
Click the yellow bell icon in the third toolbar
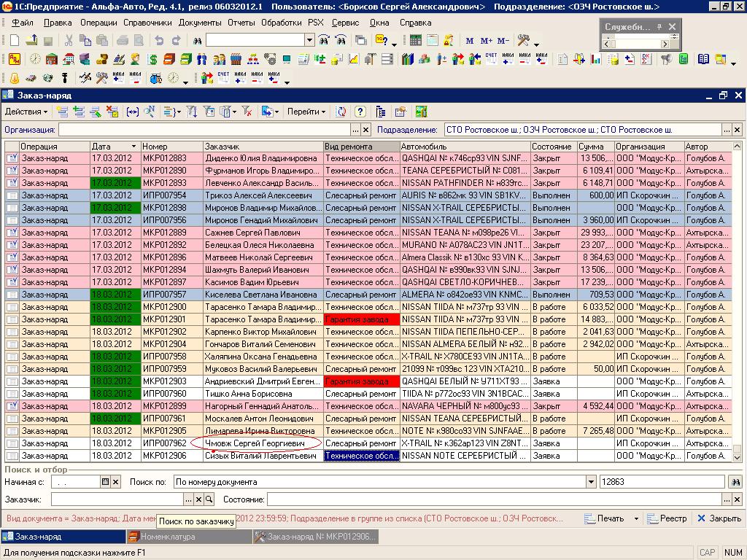[x=15, y=77]
